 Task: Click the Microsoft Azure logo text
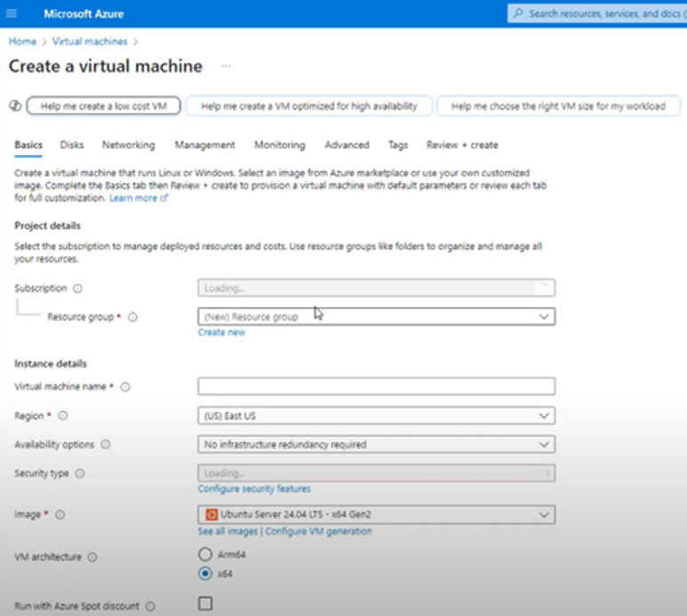click(x=84, y=13)
